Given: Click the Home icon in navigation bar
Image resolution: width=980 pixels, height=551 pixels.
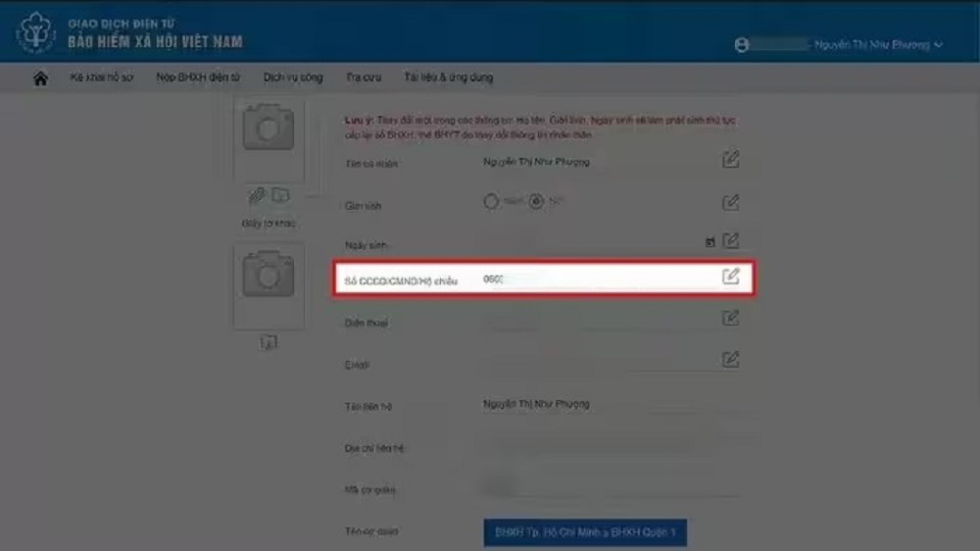Looking at the screenshot, I should (x=40, y=78).
